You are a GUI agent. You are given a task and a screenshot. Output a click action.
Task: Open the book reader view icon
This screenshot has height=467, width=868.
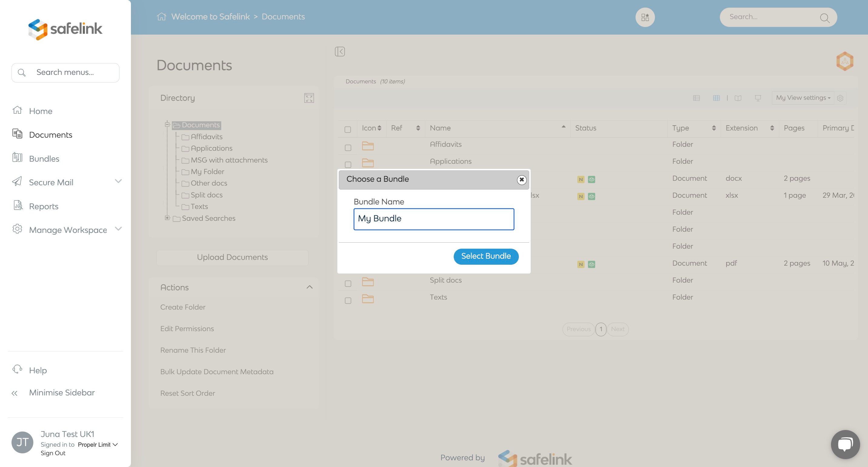738,98
